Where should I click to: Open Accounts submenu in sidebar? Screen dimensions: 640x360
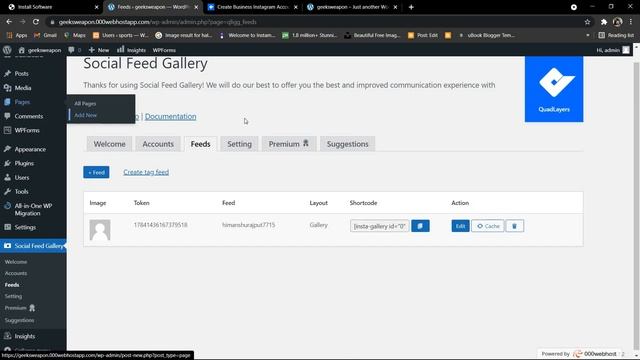16,273
